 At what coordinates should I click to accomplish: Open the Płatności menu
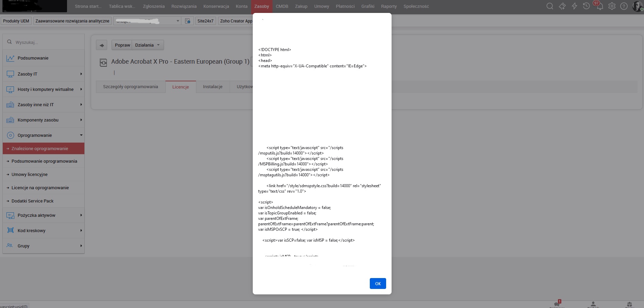[x=345, y=6]
